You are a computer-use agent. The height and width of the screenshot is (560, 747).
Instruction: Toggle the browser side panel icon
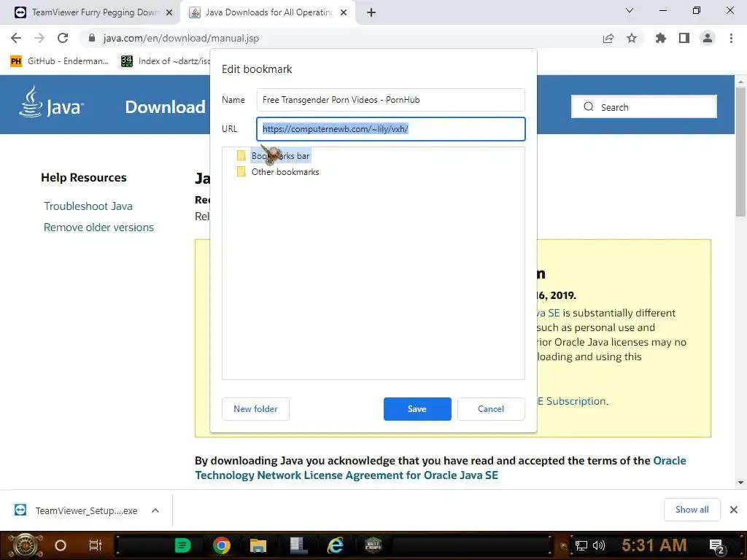pyautogui.click(x=684, y=38)
